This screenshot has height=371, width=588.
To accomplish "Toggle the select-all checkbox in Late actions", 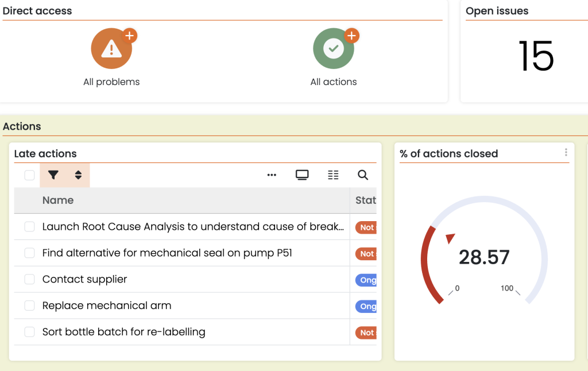I will (x=29, y=175).
